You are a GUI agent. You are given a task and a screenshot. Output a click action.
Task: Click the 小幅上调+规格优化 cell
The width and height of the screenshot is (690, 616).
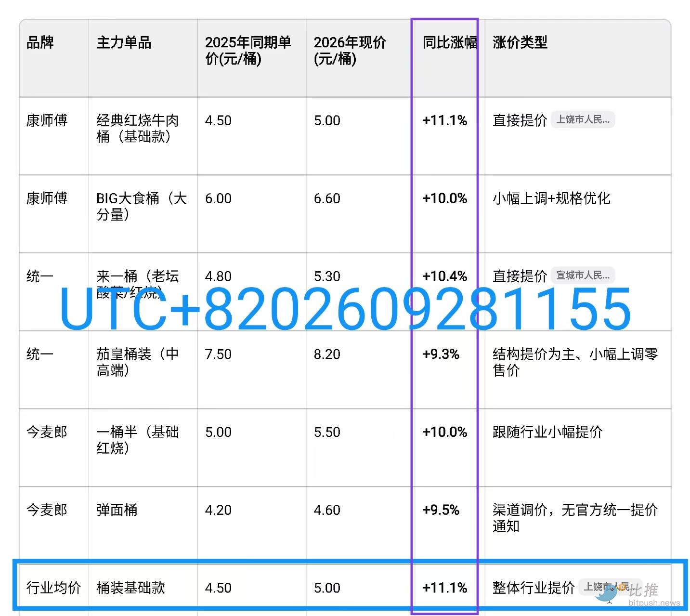point(551,198)
